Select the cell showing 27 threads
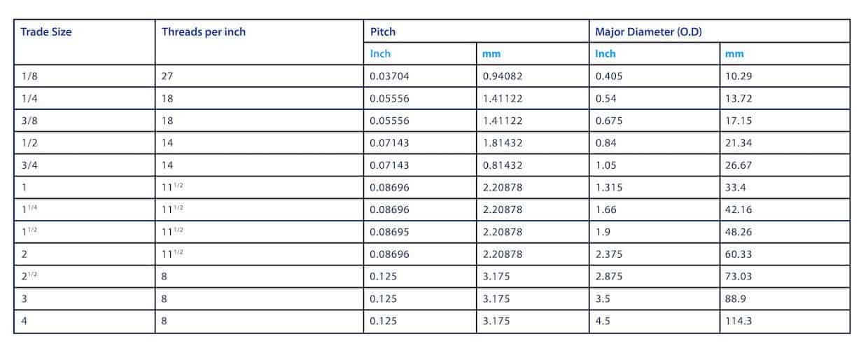 tap(259, 76)
